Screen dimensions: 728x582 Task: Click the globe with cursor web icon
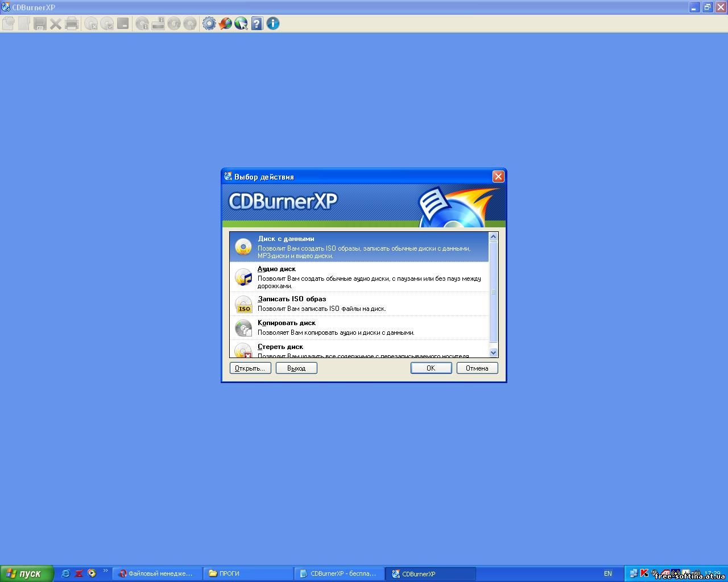(241, 23)
